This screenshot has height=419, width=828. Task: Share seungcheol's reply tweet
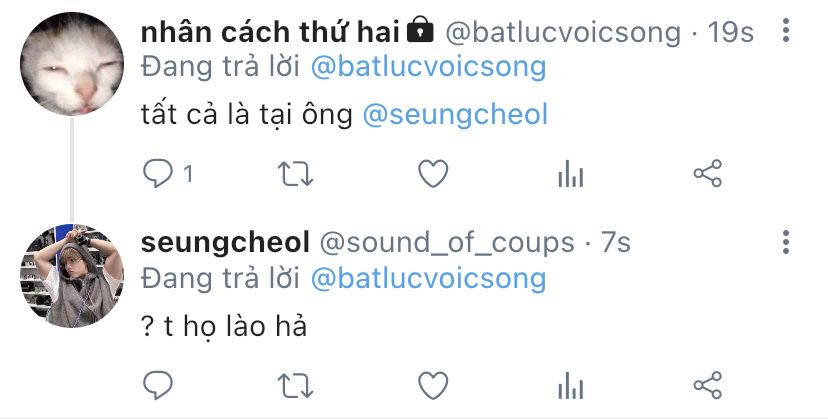pyautogui.click(x=708, y=385)
